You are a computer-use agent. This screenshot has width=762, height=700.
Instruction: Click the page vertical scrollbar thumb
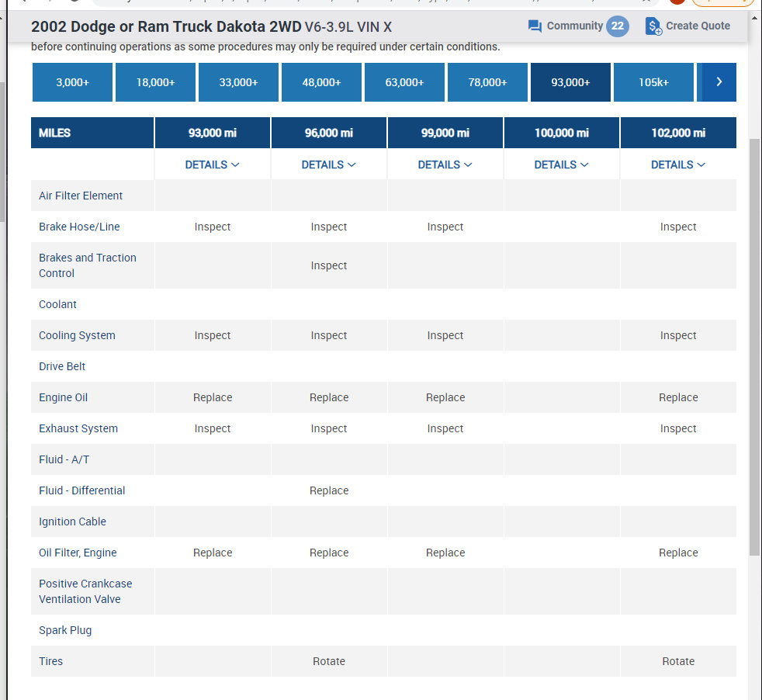[754, 348]
